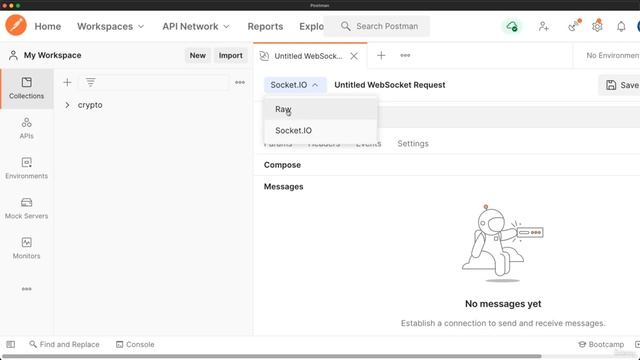Expand the API Network menu
640x360 pixels.
tap(196, 26)
